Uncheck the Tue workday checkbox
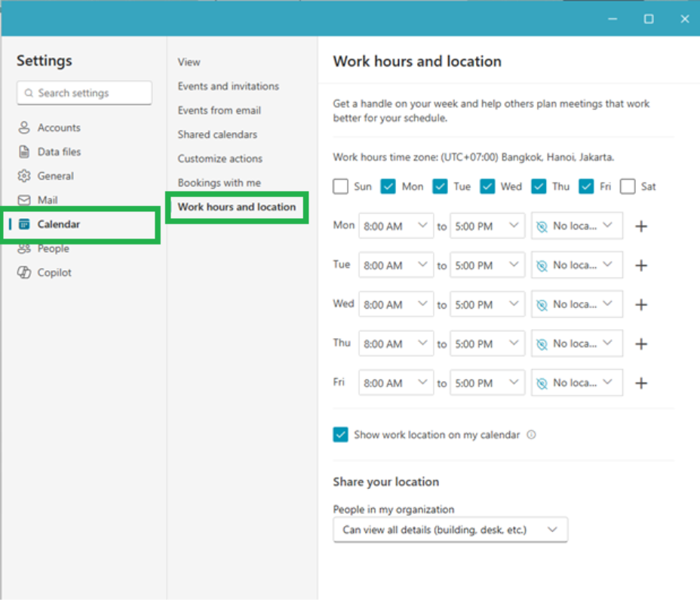Screen dimensions: 700x600 pos(440,186)
